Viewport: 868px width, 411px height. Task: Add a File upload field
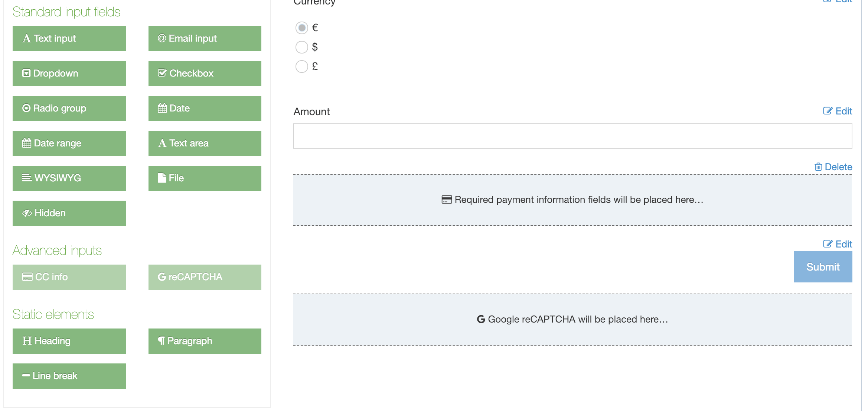pyautogui.click(x=205, y=178)
